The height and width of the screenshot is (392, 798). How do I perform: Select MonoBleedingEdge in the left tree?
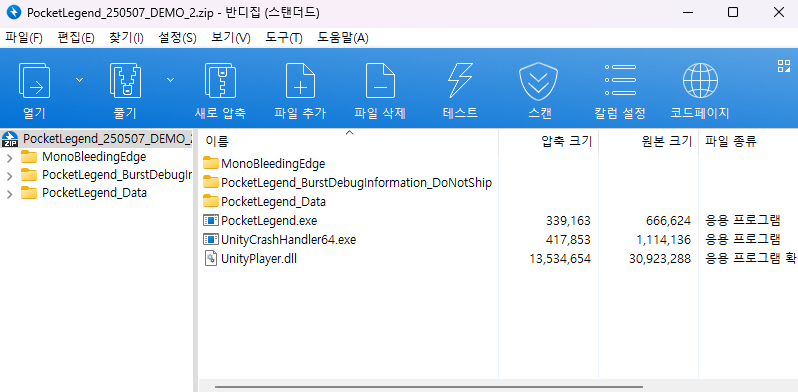pyautogui.click(x=94, y=157)
